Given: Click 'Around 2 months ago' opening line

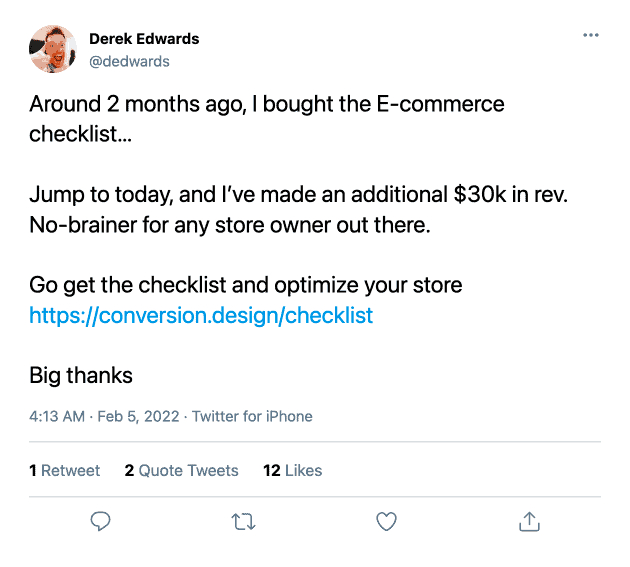Looking at the screenshot, I should pos(267,104).
